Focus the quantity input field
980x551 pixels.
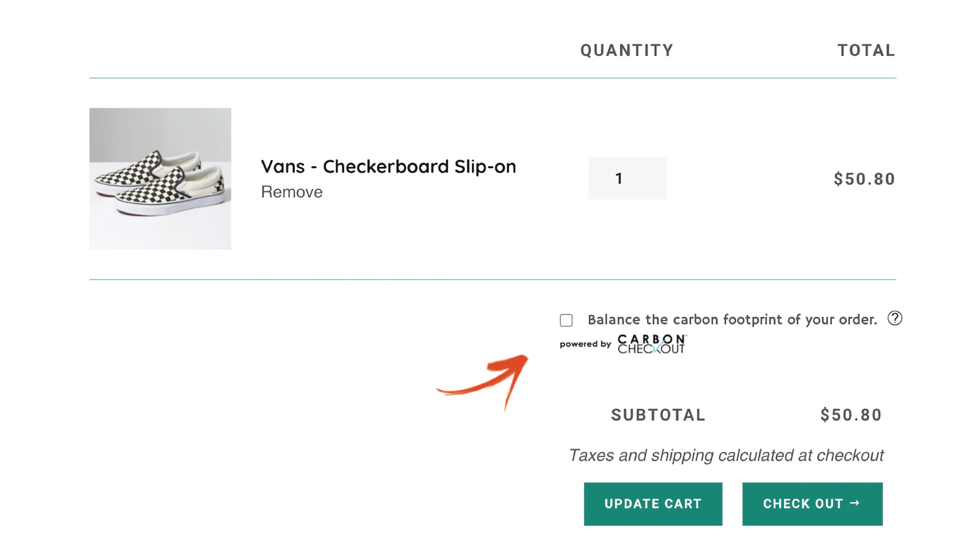627,178
